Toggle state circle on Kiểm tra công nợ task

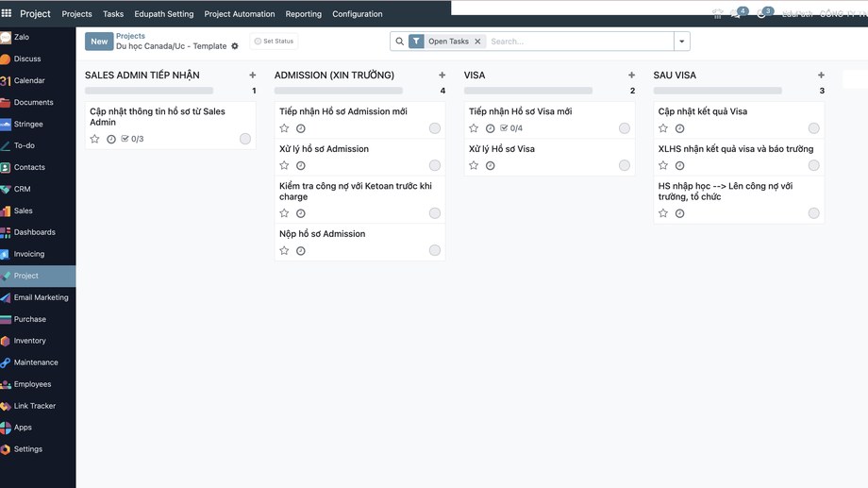click(435, 213)
